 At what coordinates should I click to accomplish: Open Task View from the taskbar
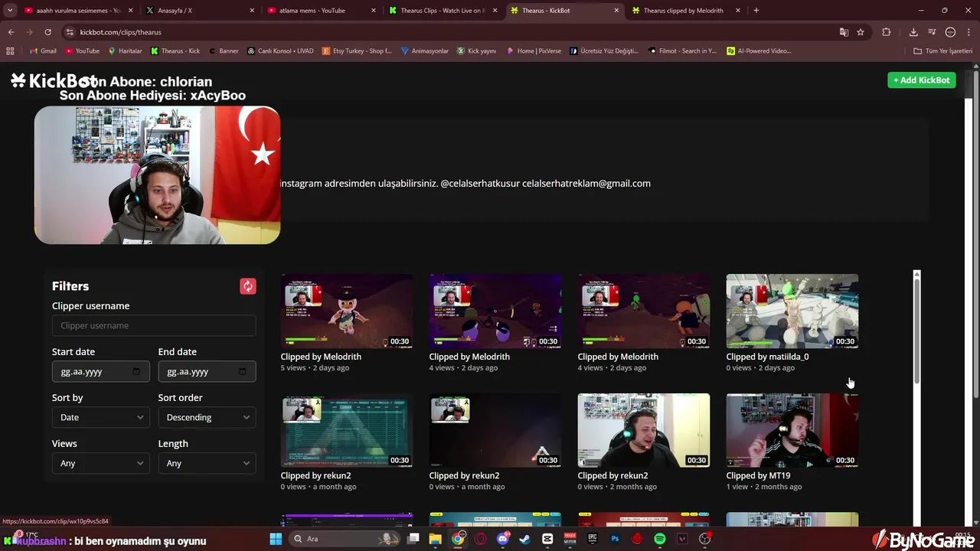[413, 539]
